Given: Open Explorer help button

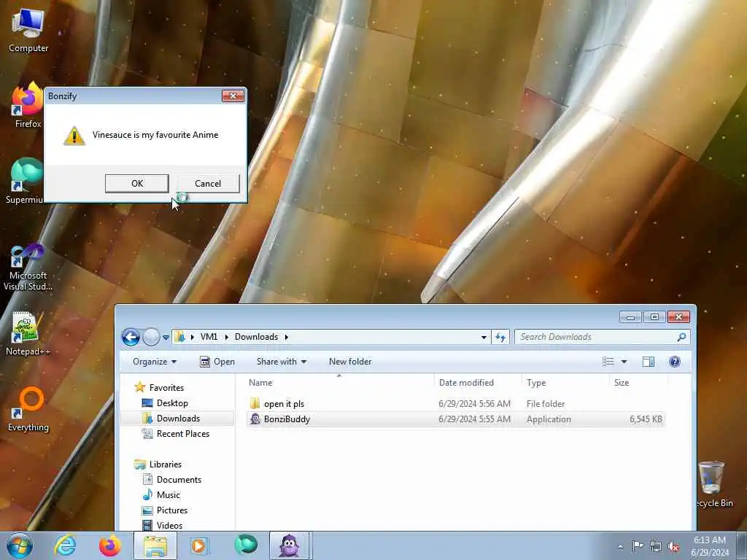Looking at the screenshot, I should 675,362.
